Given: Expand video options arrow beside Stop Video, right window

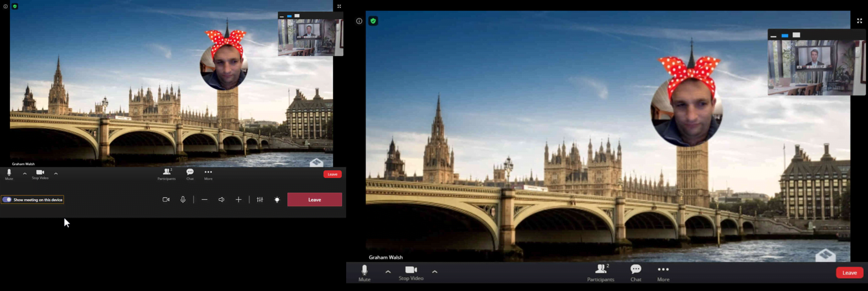Looking at the screenshot, I should point(435,272).
